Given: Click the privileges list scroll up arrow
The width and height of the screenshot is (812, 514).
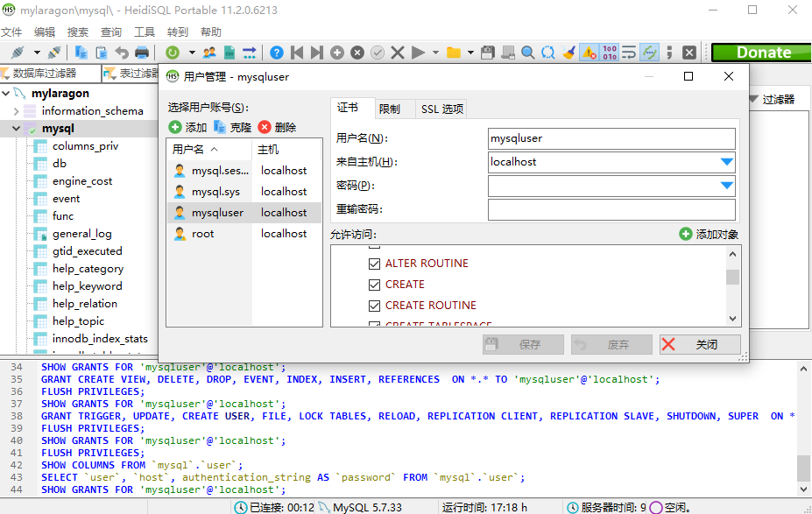Looking at the screenshot, I should 732,254.
